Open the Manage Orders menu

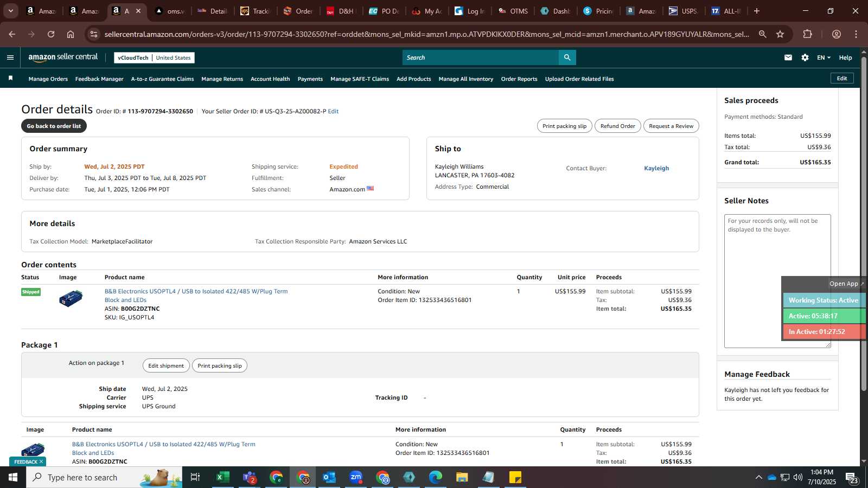click(48, 79)
